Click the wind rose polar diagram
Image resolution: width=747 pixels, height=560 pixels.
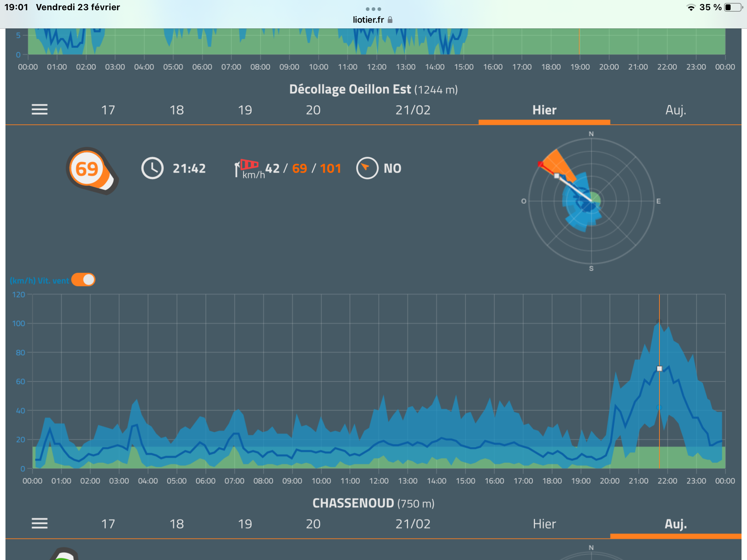[591, 201]
